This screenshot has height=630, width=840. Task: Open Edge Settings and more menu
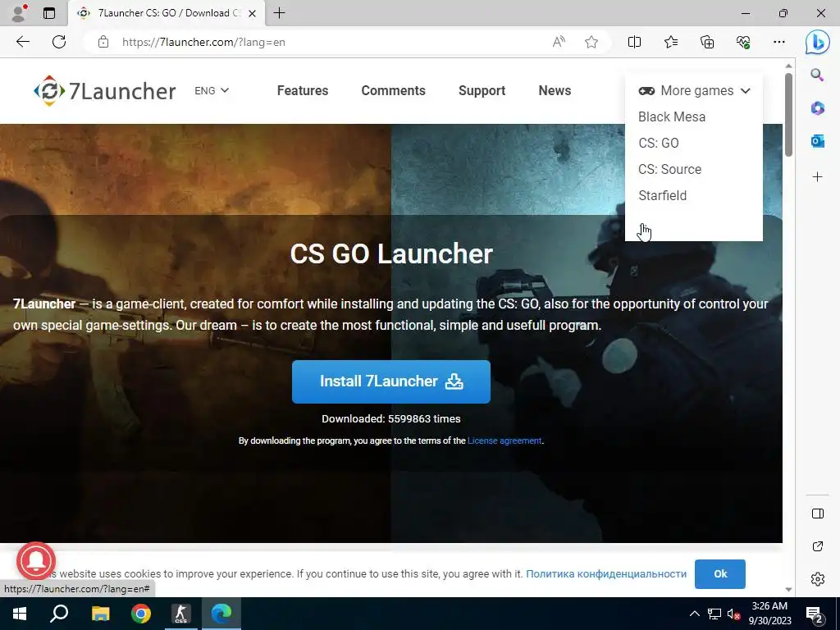pos(779,42)
